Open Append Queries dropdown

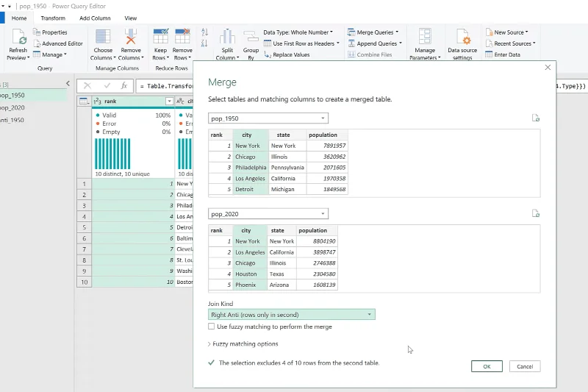[375, 43]
